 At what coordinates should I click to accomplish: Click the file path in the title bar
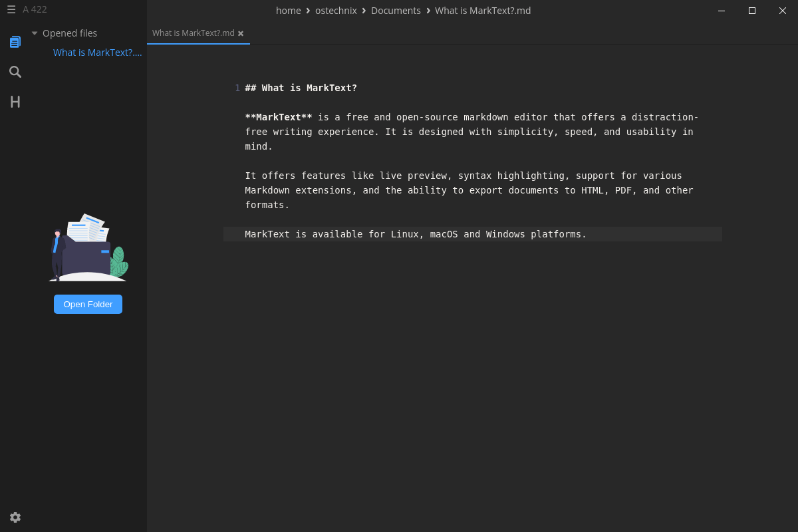(403, 11)
